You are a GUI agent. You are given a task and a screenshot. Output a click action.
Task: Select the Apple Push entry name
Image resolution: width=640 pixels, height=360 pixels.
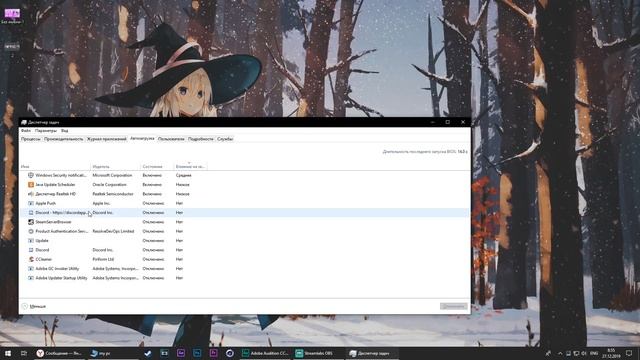(x=45, y=203)
